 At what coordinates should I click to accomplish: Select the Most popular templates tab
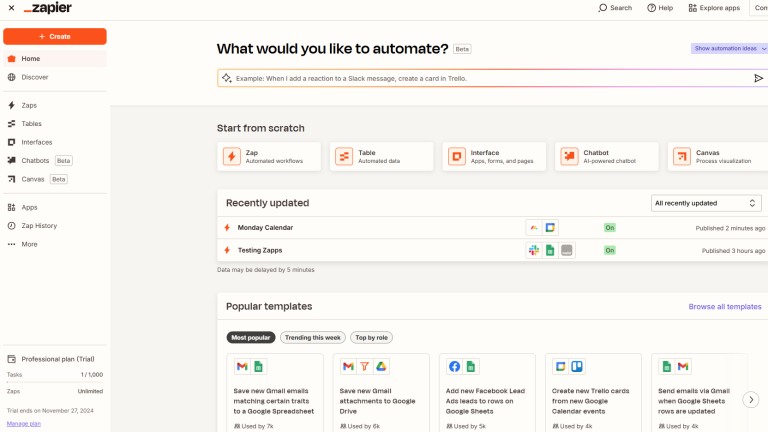pyautogui.click(x=251, y=337)
